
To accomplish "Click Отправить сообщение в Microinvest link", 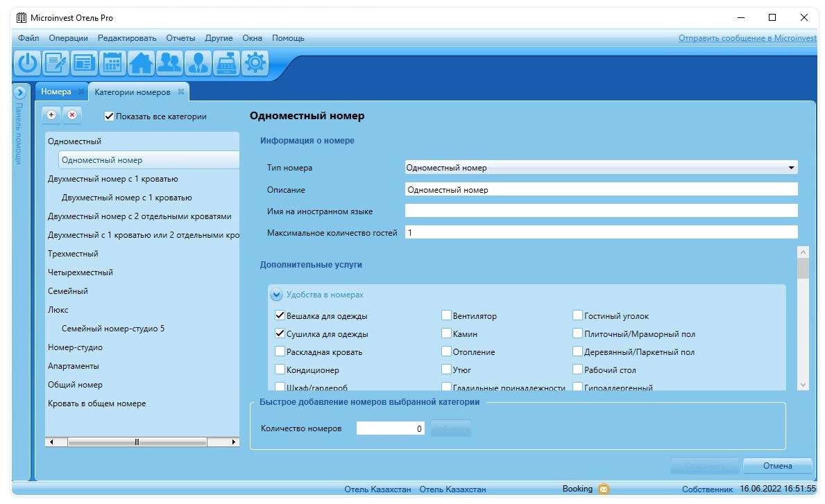I will coord(747,38).
